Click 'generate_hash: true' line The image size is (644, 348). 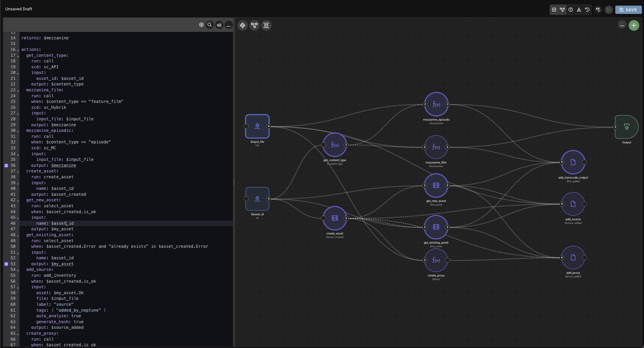pos(60,322)
